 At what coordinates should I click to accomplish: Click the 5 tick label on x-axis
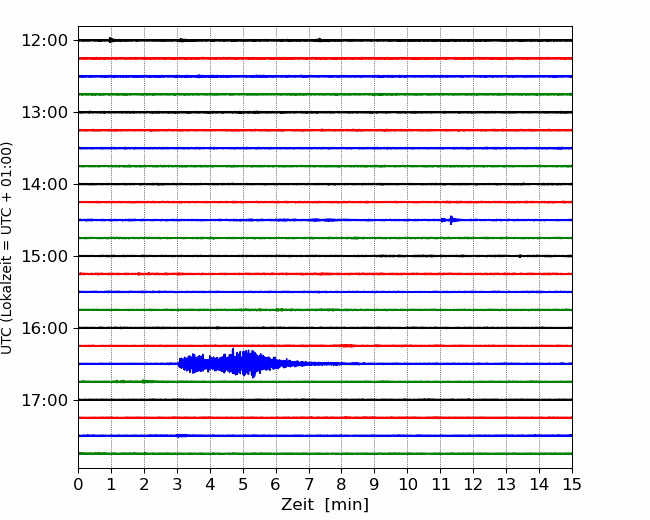click(243, 484)
